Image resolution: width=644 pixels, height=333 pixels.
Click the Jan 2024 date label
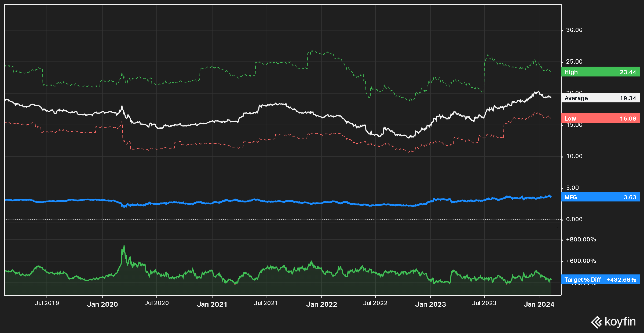point(539,304)
